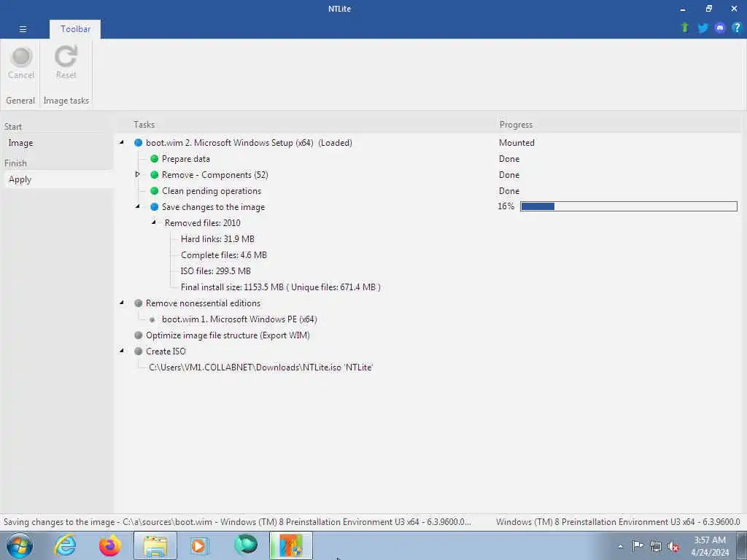Viewport: 747px width, 560px height.
Task: Click the muted volume tray icon
Action: [673, 547]
